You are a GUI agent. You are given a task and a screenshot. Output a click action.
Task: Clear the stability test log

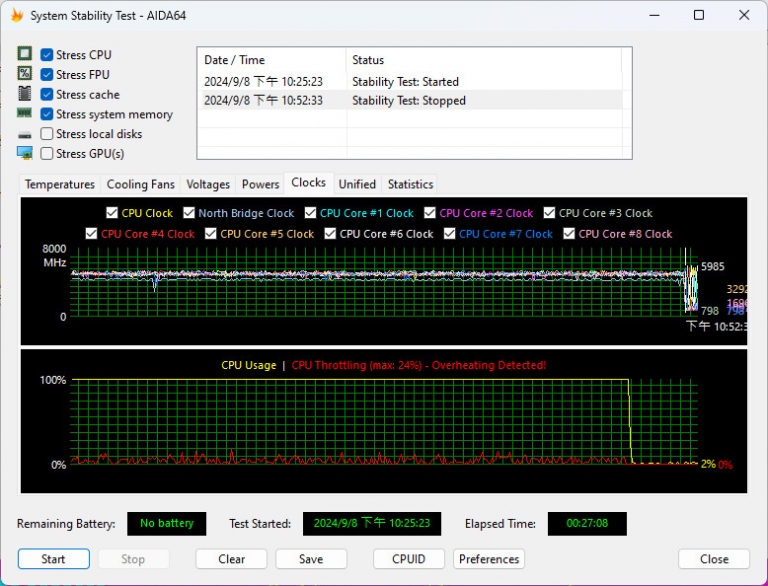(x=231, y=559)
